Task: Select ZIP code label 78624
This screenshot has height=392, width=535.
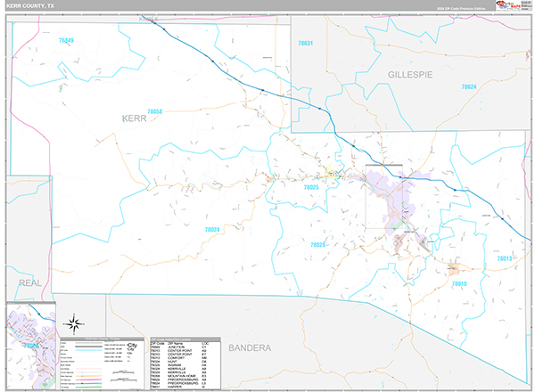Action: coord(469,86)
